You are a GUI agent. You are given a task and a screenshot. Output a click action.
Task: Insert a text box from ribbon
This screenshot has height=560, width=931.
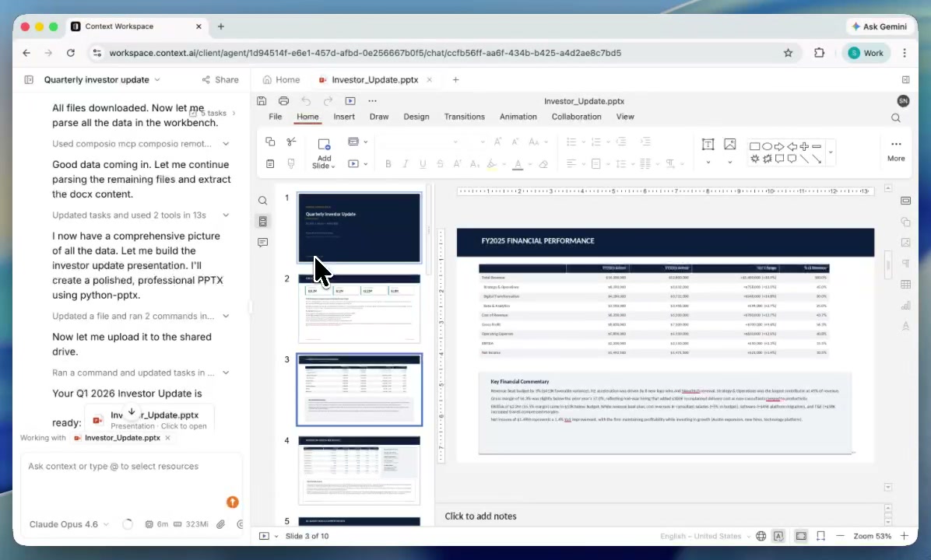coord(708,144)
